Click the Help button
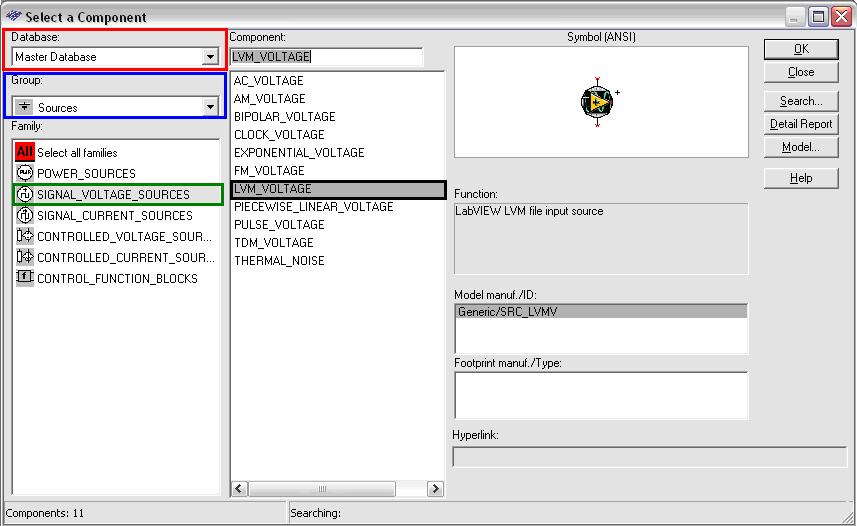This screenshot has height=526, width=857. 800,178
